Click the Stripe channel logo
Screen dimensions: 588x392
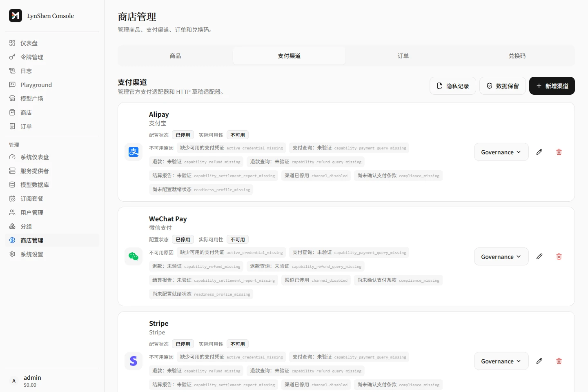[134, 361]
